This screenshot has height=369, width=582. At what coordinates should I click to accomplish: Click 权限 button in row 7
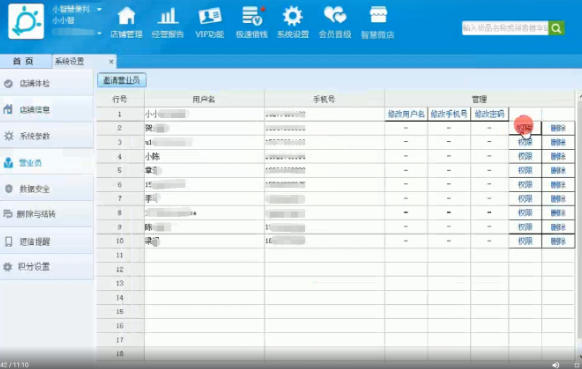pyautogui.click(x=525, y=199)
